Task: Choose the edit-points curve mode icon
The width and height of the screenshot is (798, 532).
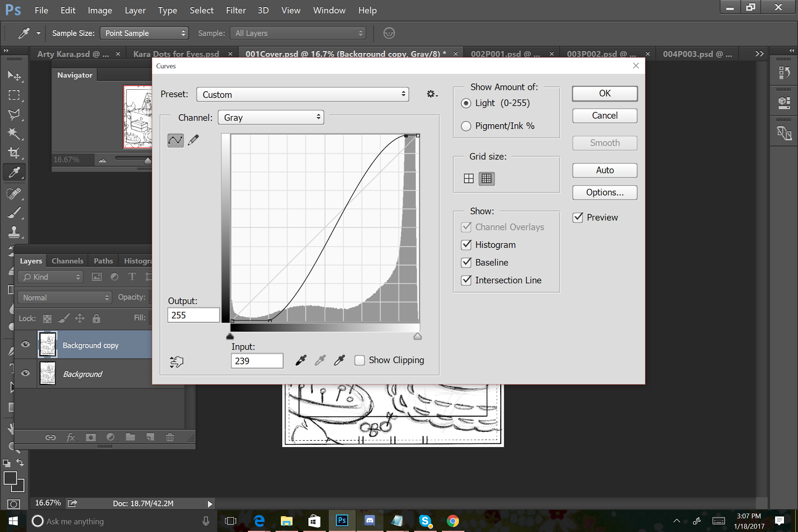Action: [x=176, y=140]
